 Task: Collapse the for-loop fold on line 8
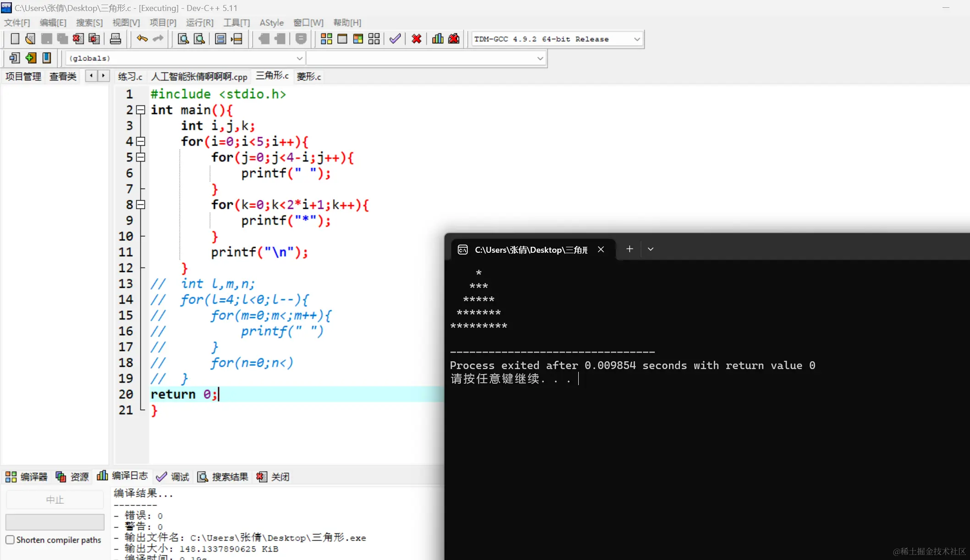141,205
